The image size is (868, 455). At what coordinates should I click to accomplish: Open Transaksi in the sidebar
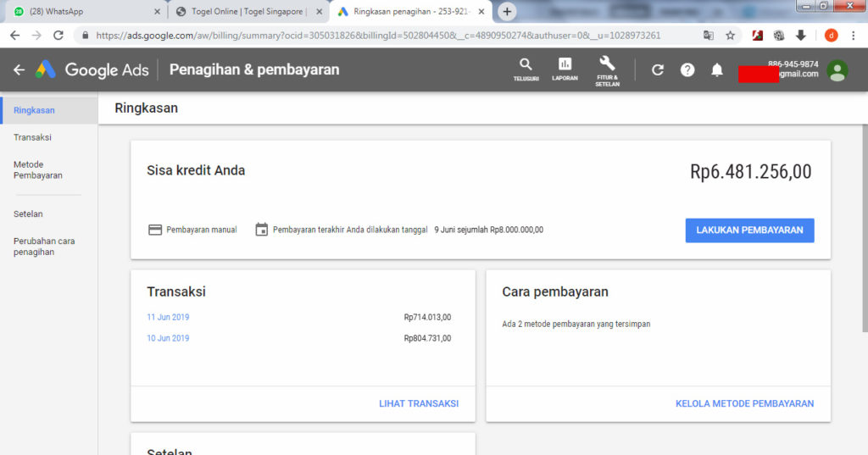33,137
